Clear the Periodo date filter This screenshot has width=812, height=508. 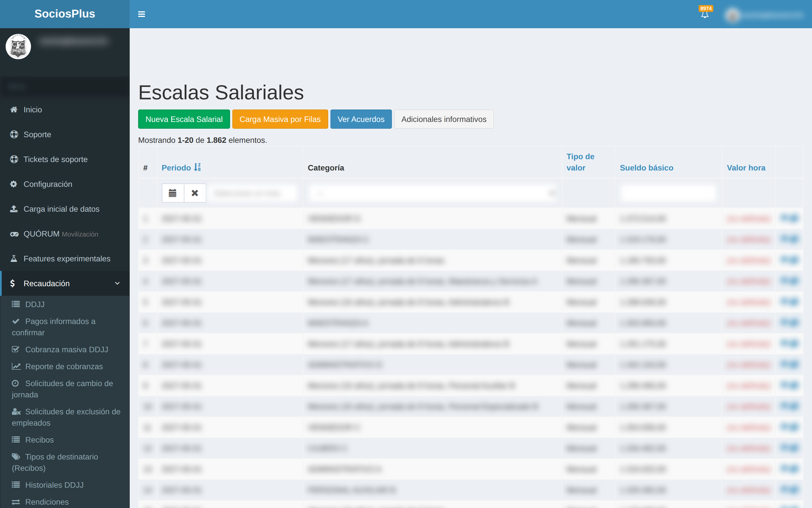point(195,193)
